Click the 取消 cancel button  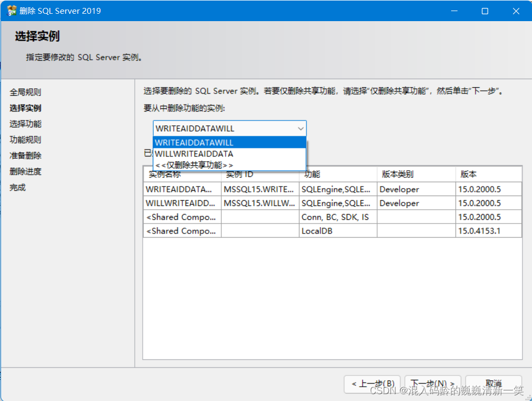click(493, 384)
